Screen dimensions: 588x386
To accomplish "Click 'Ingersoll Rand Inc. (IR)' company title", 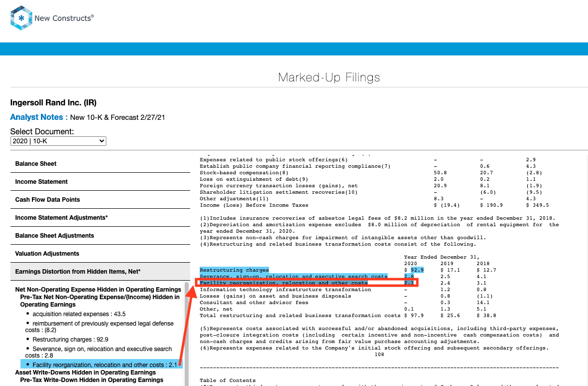I will point(53,103).
